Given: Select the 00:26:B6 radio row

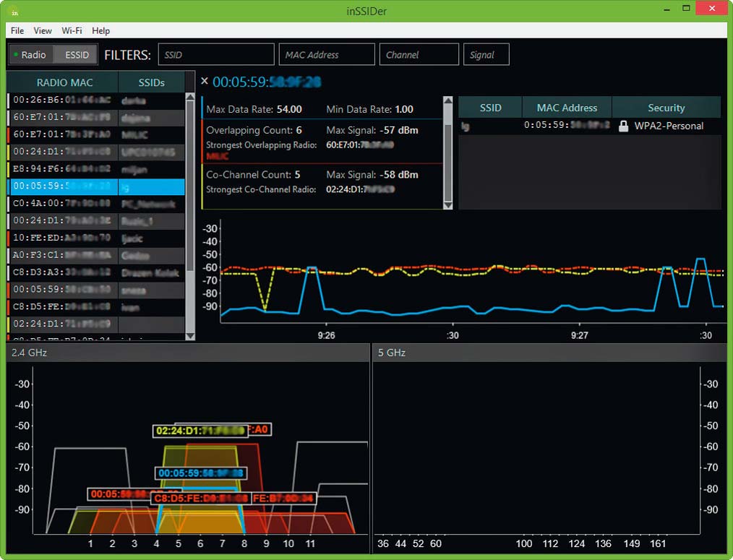Looking at the screenshot, I should (96, 100).
